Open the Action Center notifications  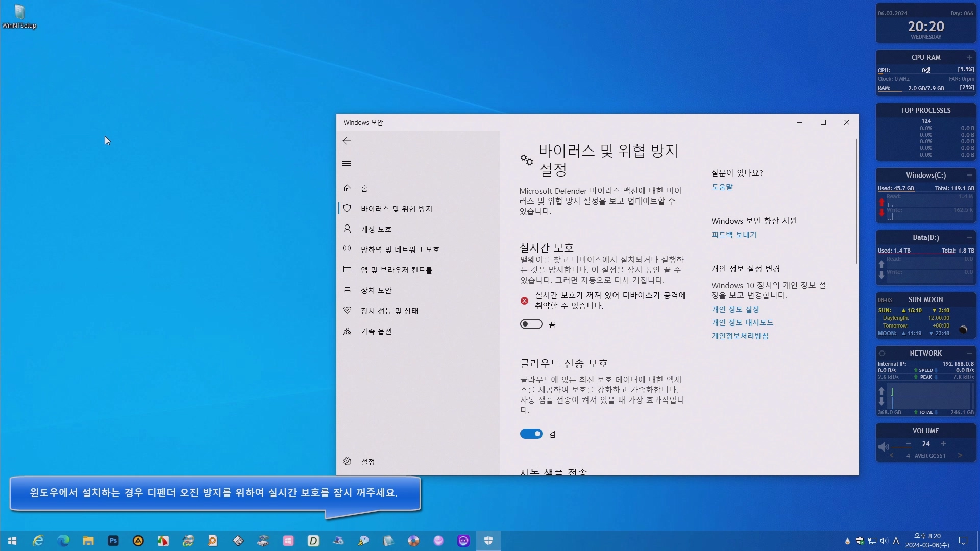click(963, 541)
